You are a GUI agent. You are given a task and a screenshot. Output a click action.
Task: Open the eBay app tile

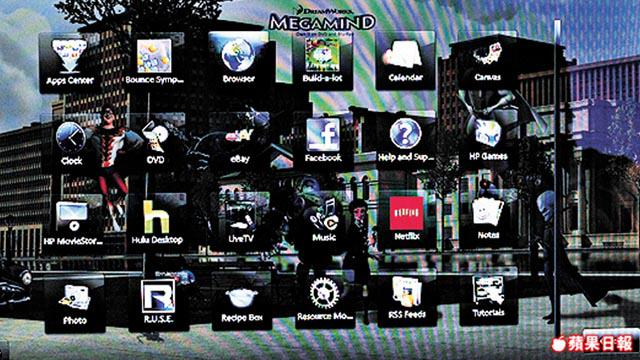(x=240, y=141)
